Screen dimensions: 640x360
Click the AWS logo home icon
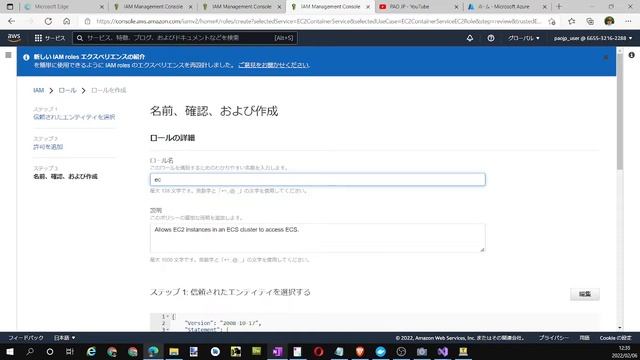click(14, 38)
